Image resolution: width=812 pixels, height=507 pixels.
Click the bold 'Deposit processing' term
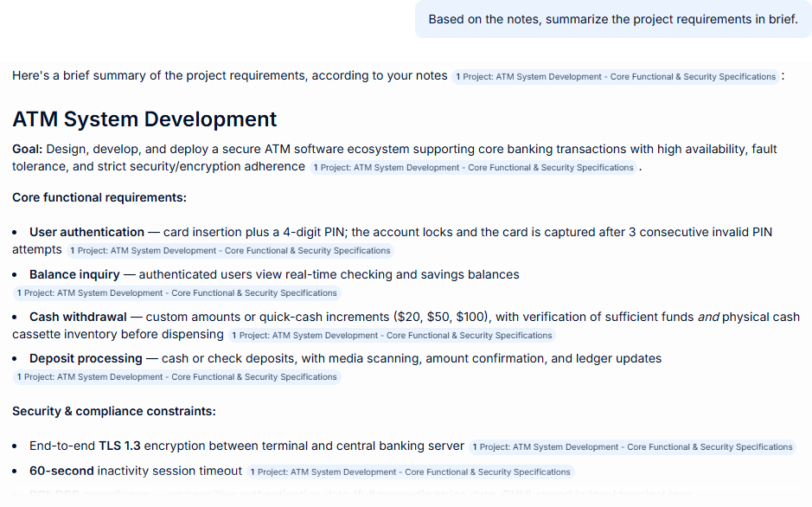(x=86, y=358)
